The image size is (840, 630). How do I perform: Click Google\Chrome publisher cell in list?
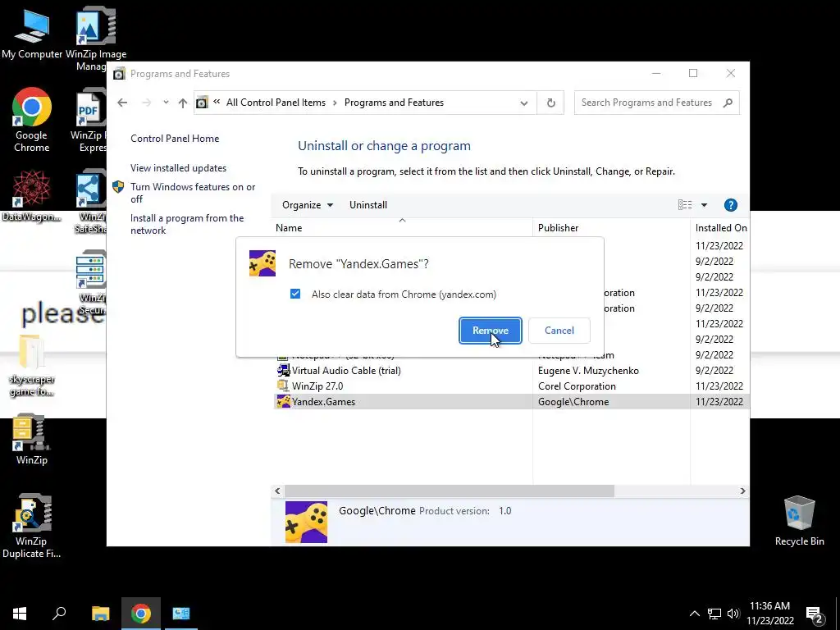[573, 402]
